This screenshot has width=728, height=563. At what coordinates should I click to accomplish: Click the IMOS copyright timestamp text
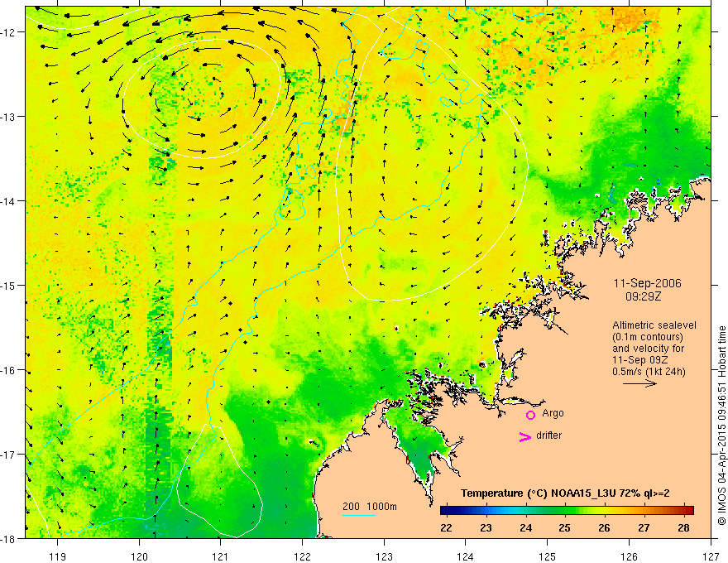(721, 426)
